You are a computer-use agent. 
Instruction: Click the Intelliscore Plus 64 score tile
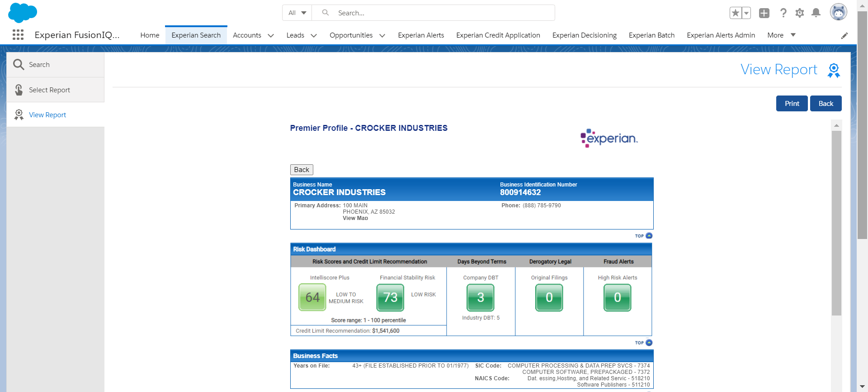[x=312, y=297]
